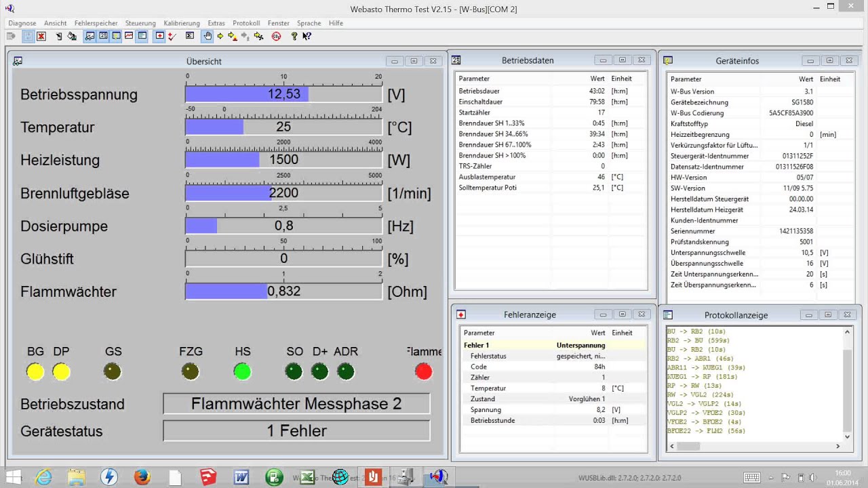Click the yellow arrow with running figure icon
The height and width of the screenshot is (488, 868).
258,36
